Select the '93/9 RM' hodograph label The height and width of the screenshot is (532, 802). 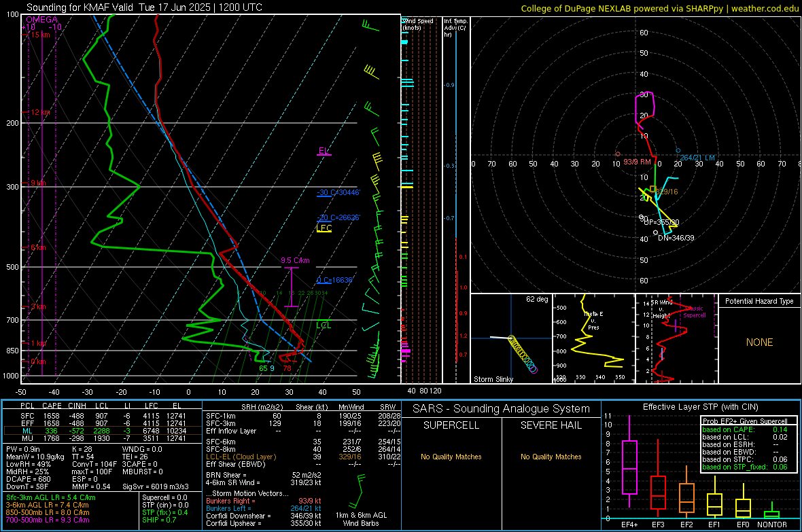[x=637, y=162]
